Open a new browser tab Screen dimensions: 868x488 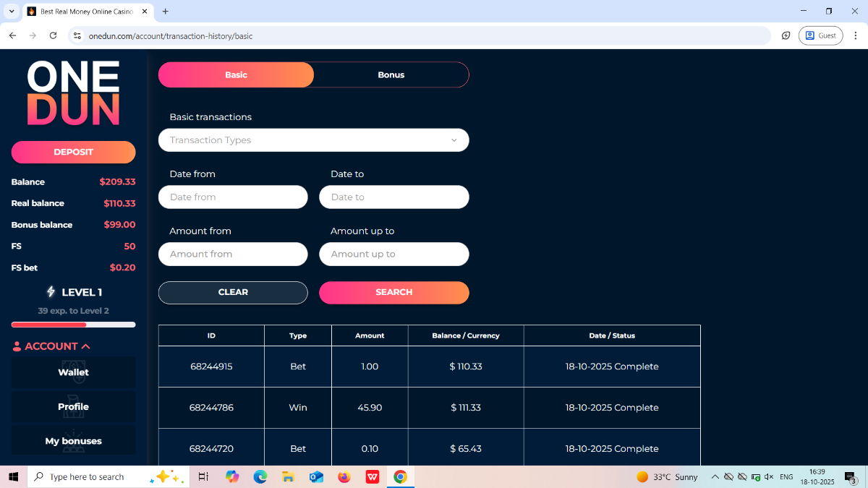click(x=166, y=12)
